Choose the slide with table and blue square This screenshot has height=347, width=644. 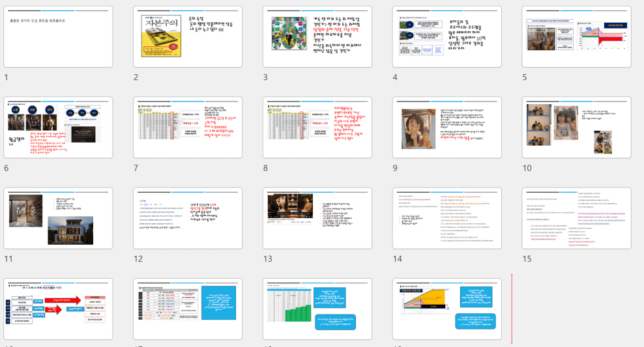[188, 309]
